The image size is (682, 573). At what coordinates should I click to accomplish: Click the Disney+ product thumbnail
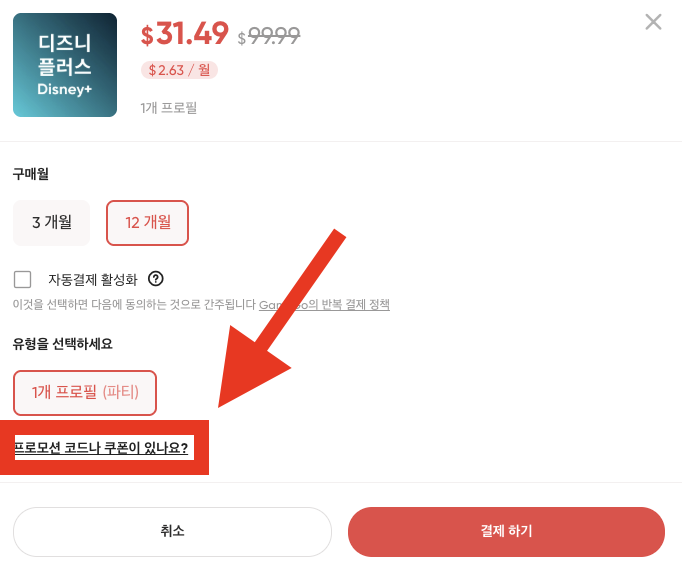pyautogui.click(x=65, y=65)
